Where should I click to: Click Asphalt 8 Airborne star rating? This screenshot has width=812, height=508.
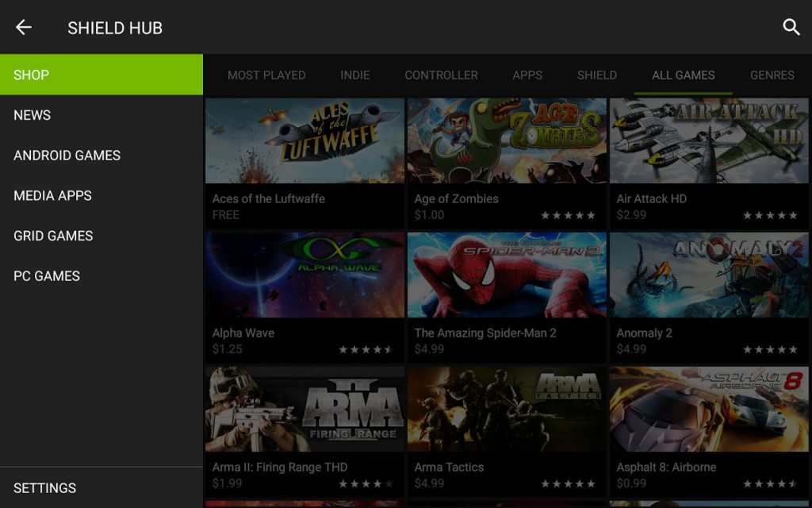(770, 483)
